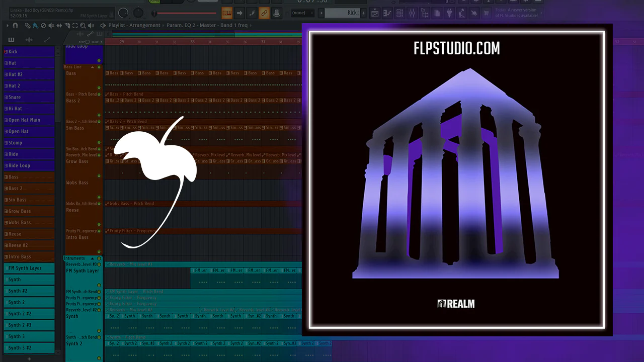The width and height of the screenshot is (644, 362).
Task: Click bar 33 on the timeline ruler
Action: 192,42
